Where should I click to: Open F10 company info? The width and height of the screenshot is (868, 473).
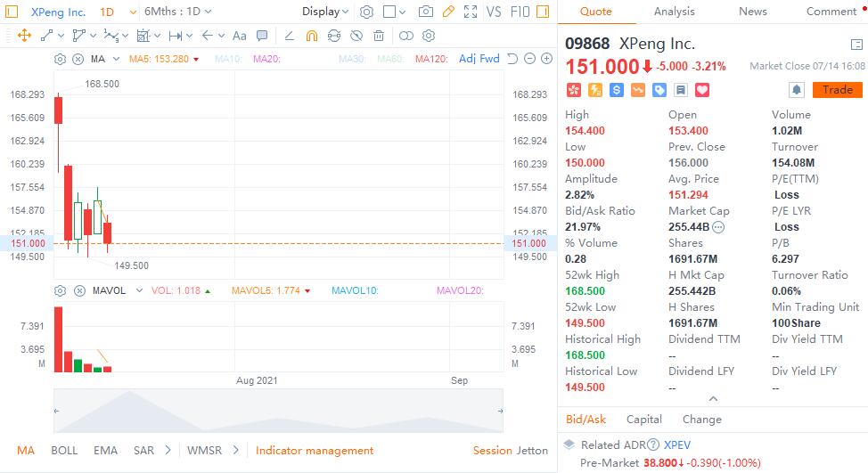(x=520, y=12)
